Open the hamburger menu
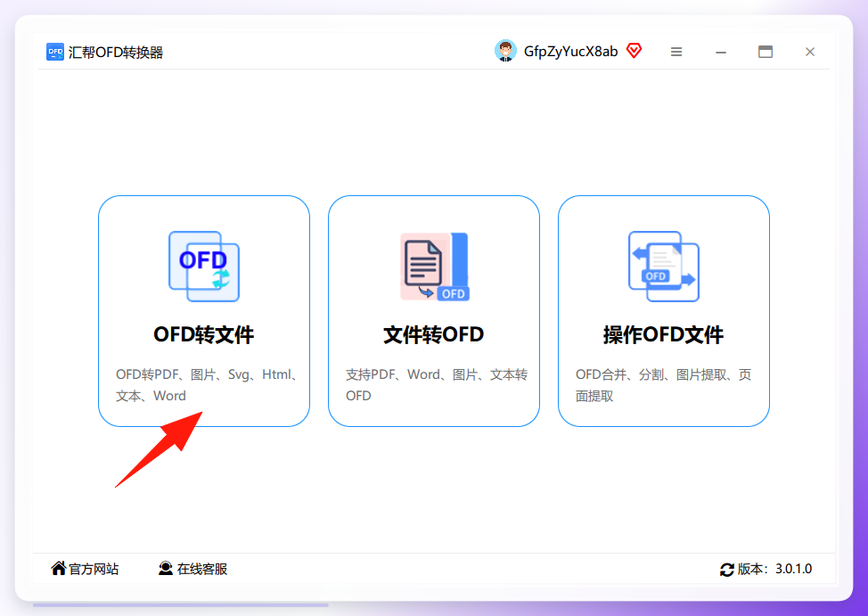 676,52
